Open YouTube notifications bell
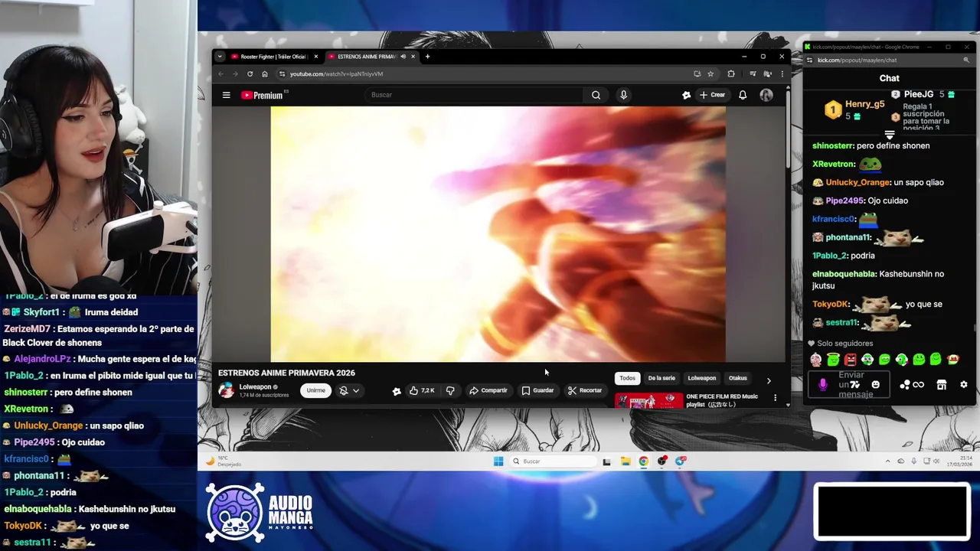Screen dimensions: 980x551 coord(743,95)
